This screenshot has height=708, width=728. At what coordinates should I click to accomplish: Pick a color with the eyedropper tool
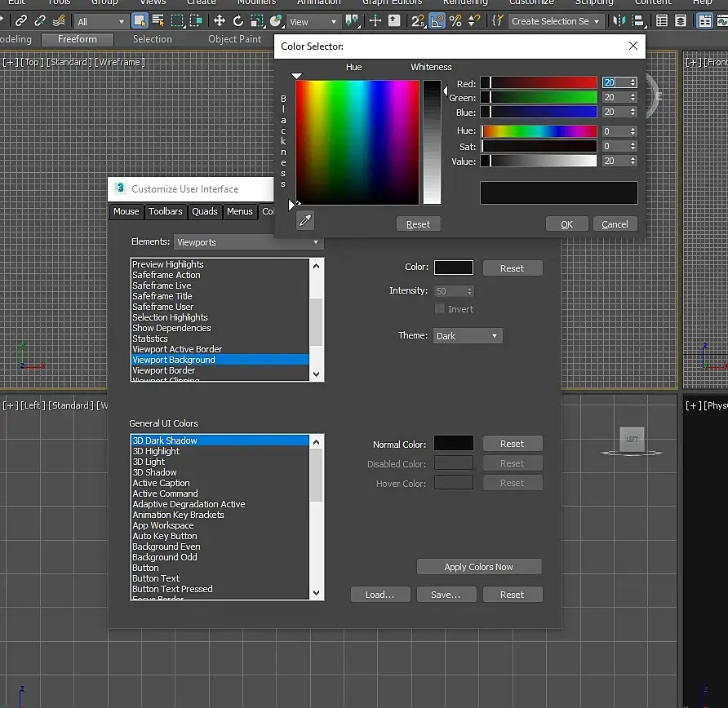pos(304,220)
